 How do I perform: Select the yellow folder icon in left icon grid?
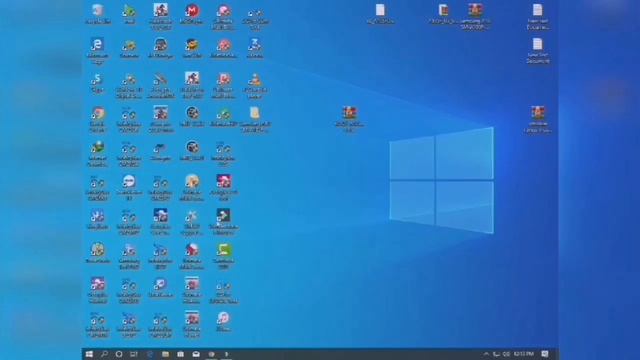click(x=255, y=119)
